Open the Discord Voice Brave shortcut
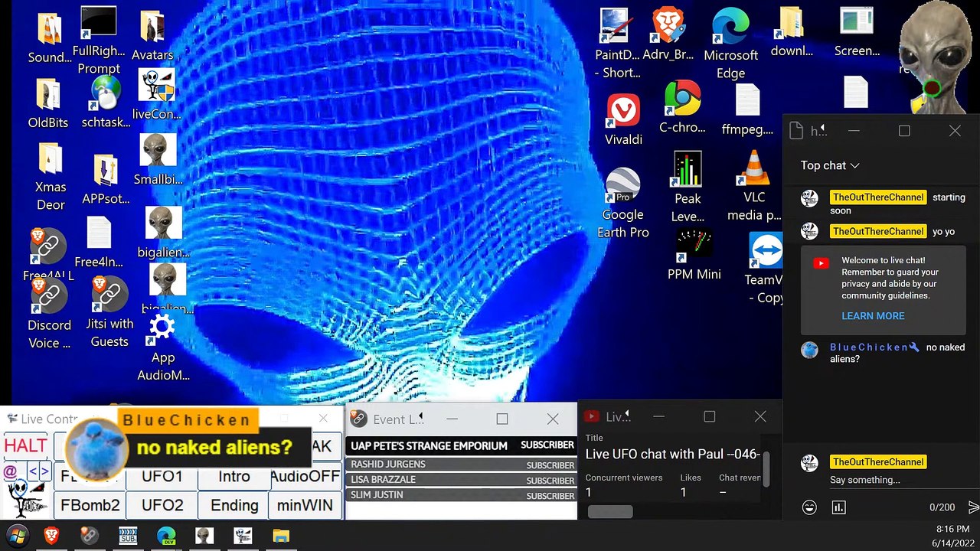Viewport: 980px width, 551px height. click(49, 314)
